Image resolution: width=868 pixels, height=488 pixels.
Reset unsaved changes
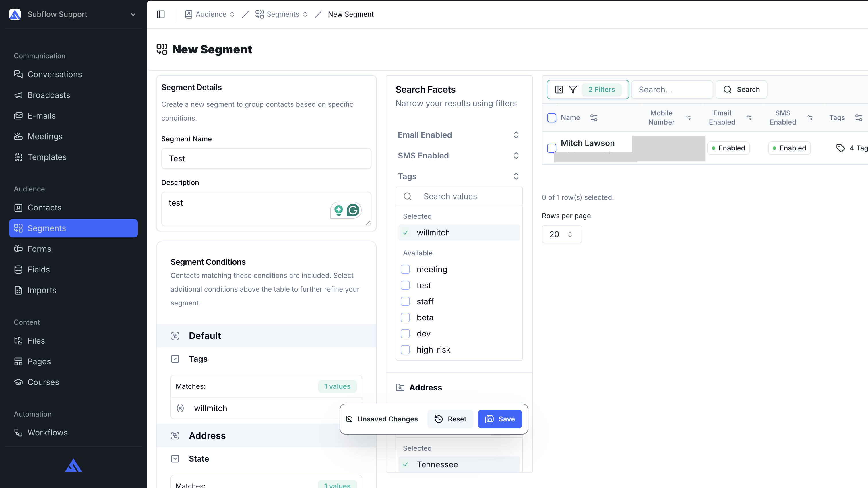(450, 419)
